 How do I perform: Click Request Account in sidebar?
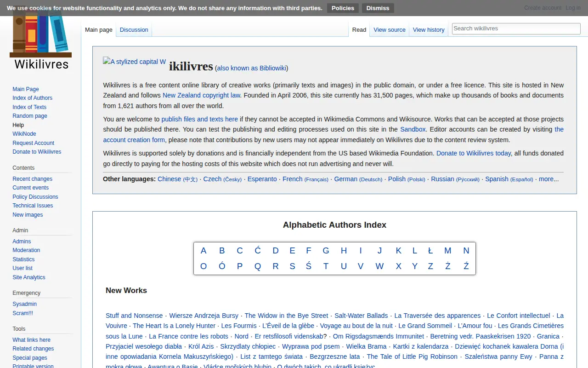coord(33,143)
